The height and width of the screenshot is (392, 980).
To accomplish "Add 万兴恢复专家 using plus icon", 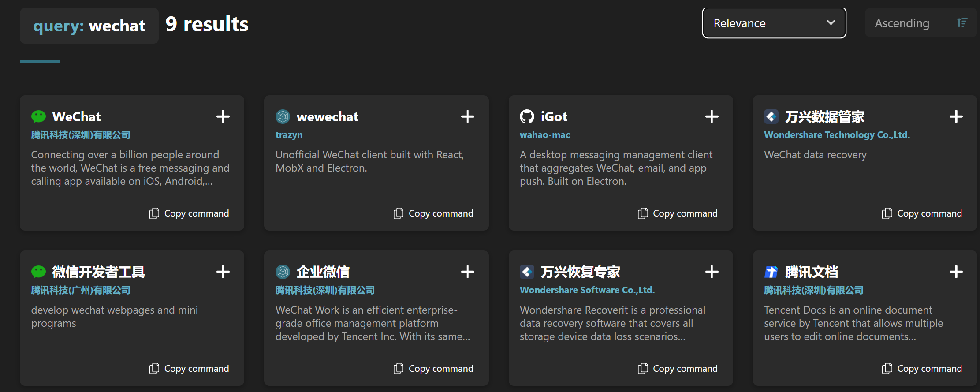I will click(712, 272).
